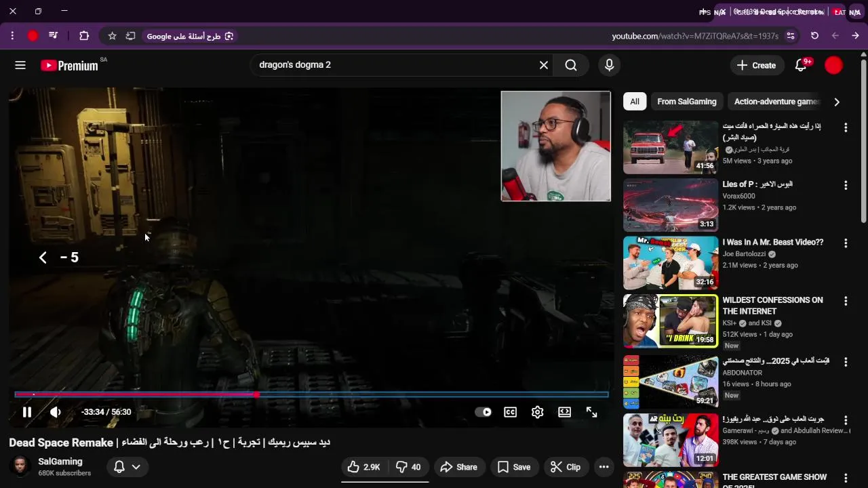Share the video
Screen dimensions: 868x488
[458, 467]
